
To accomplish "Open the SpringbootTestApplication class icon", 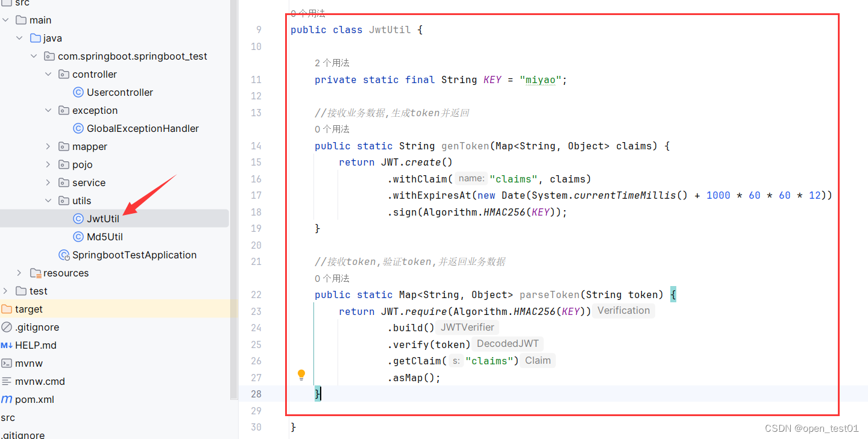I will (x=64, y=254).
